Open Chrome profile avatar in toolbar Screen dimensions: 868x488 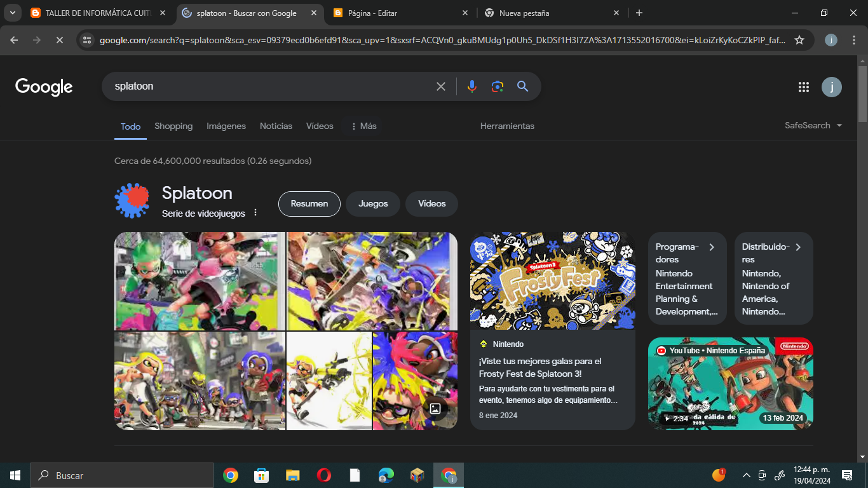point(831,40)
